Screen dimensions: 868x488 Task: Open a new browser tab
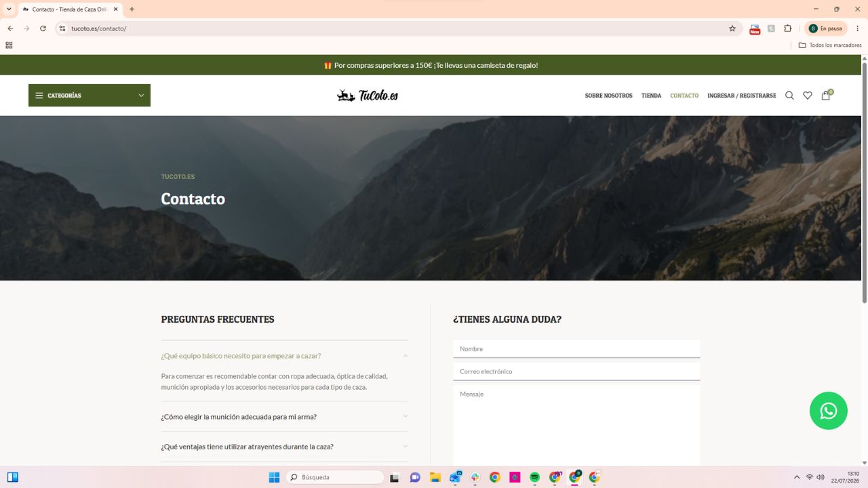[132, 9]
